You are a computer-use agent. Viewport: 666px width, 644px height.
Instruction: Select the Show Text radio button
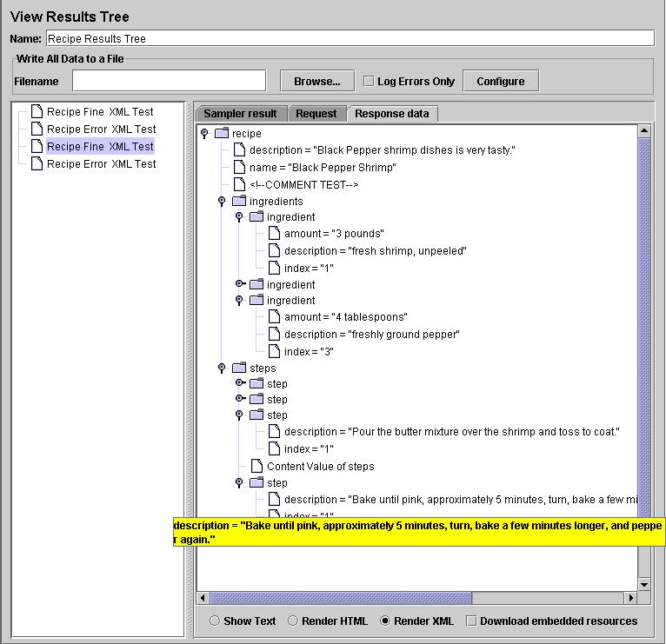[x=214, y=621]
